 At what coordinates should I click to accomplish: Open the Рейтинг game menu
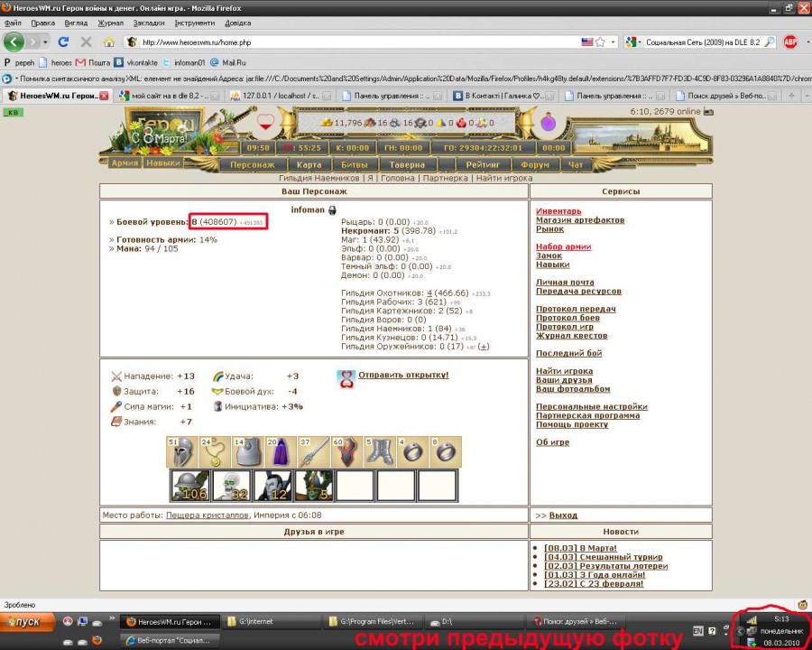483,165
